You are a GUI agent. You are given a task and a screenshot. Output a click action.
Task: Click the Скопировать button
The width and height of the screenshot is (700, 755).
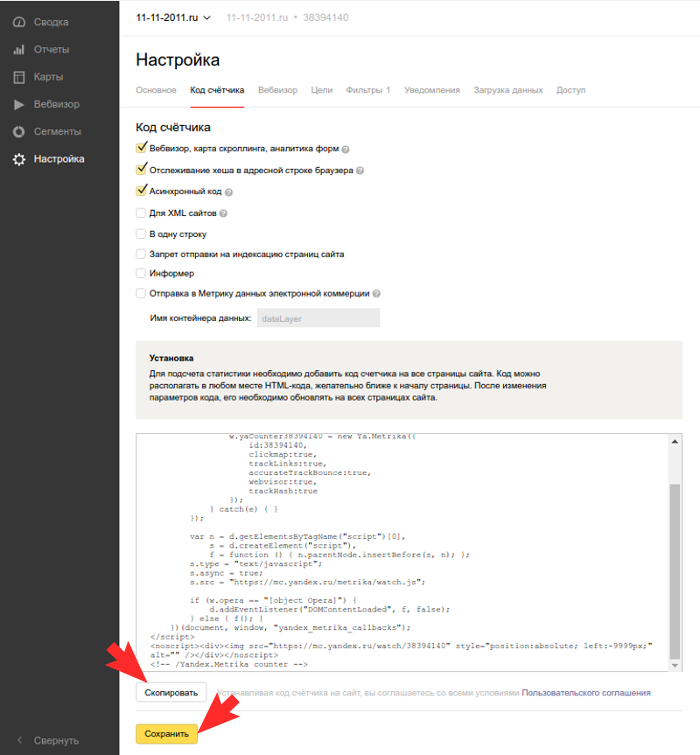point(171,692)
